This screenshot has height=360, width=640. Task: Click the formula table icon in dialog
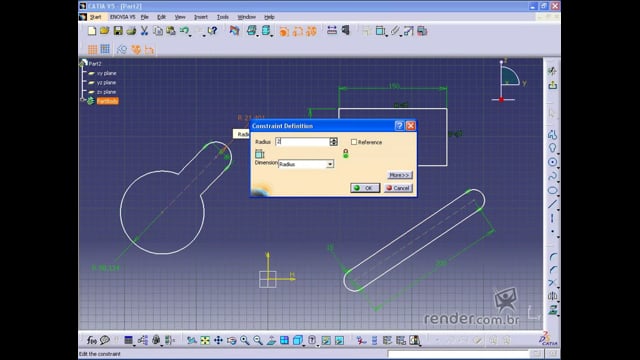point(260,154)
